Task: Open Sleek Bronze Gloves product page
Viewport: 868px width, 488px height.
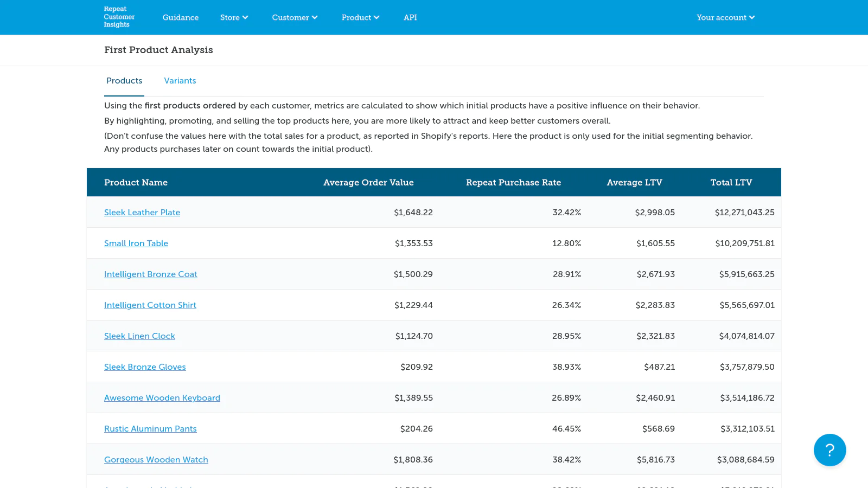Action: (145, 367)
